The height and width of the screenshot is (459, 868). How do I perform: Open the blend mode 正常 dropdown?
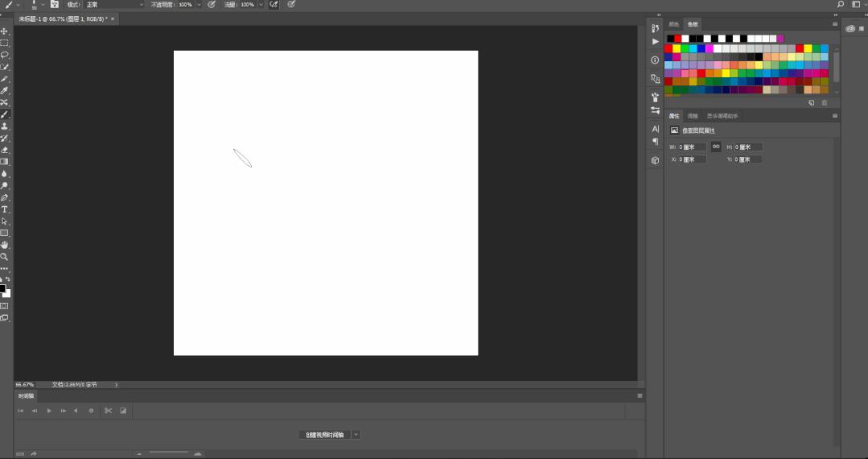pos(114,5)
